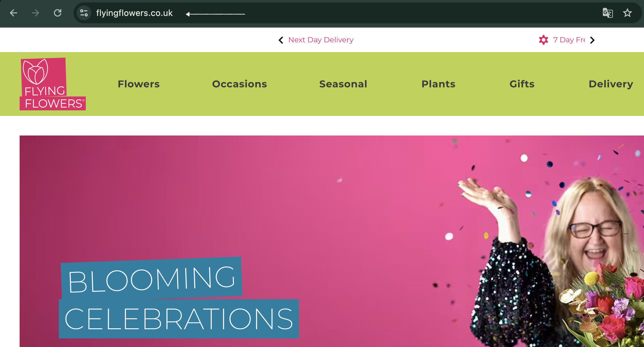Show next promo with right chevron

tap(592, 40)
